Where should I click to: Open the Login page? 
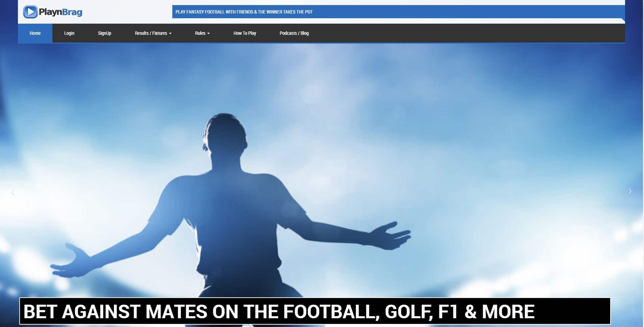coord(69,33)
